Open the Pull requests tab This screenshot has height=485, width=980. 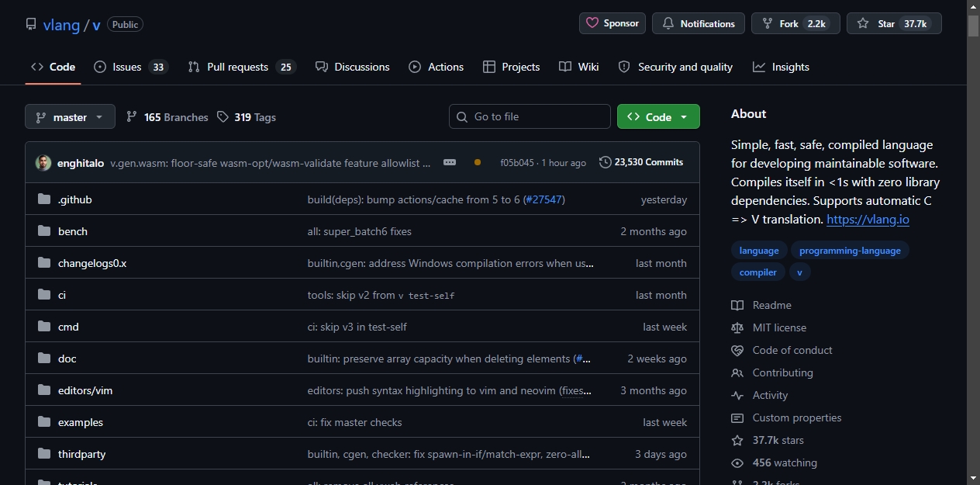(241, 67)
